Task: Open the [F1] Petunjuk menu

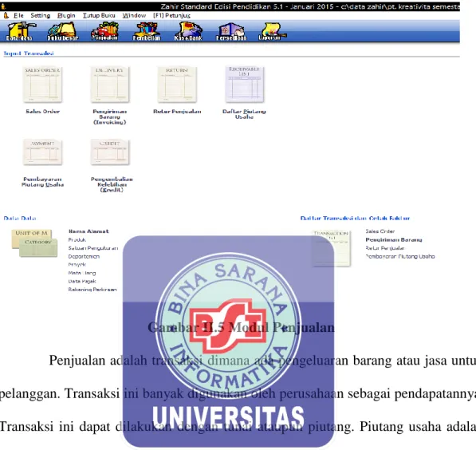Action: click(171, 15)
